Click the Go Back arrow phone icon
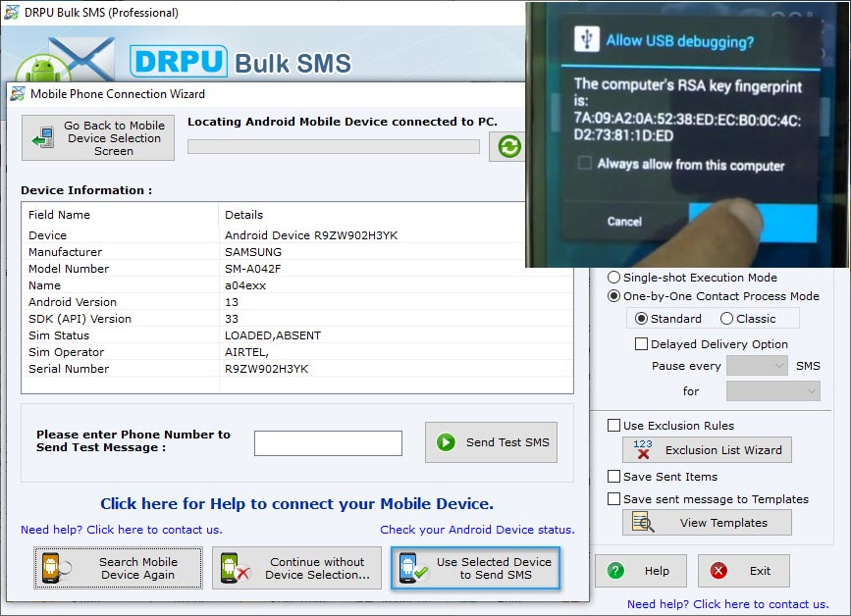The image size is (851, 616). (x=43, y=137)
